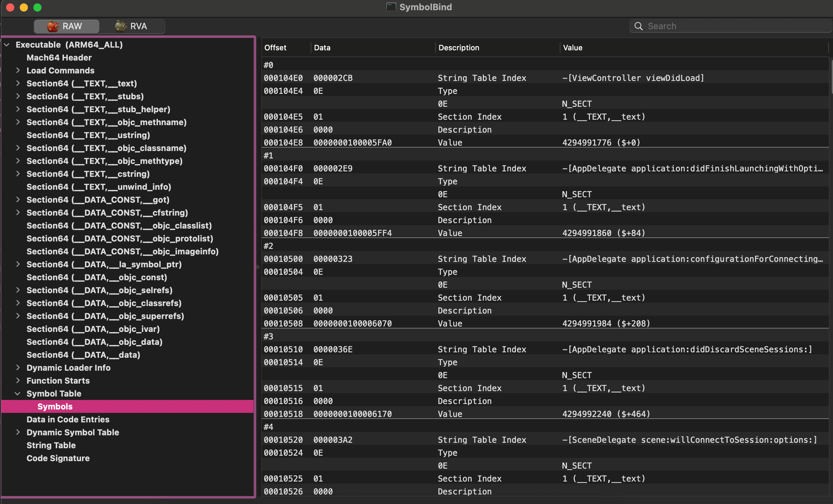Click the table's vertical scrollbar thumb
The height and width of the screenshot is (504, 833).
tap(832, 77)
